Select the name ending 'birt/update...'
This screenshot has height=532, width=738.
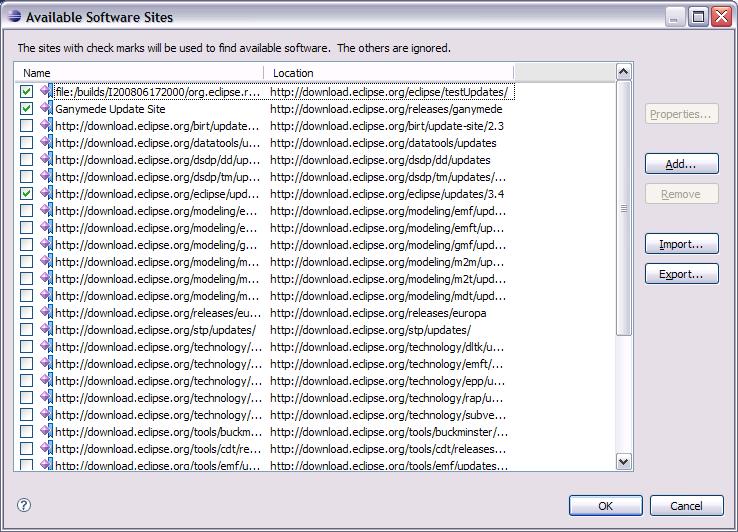coord(157,126)
